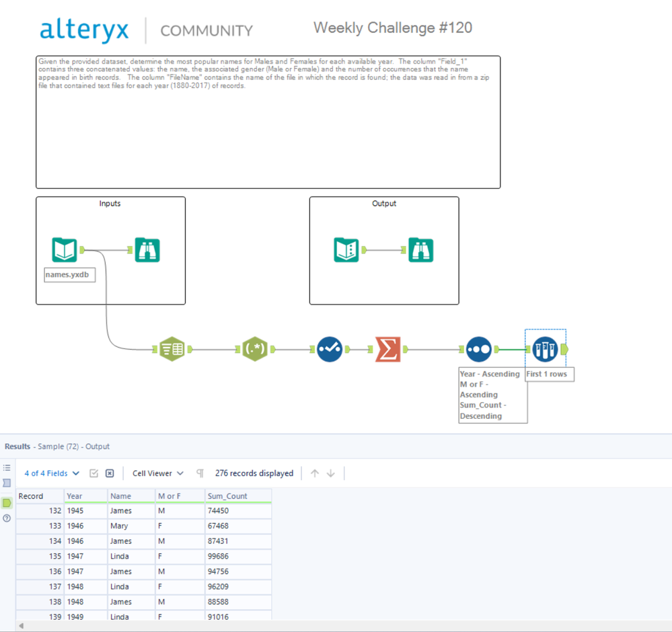Click the Output container title
This screenshot has height=632, width=672.
click(x=384, y=203)
